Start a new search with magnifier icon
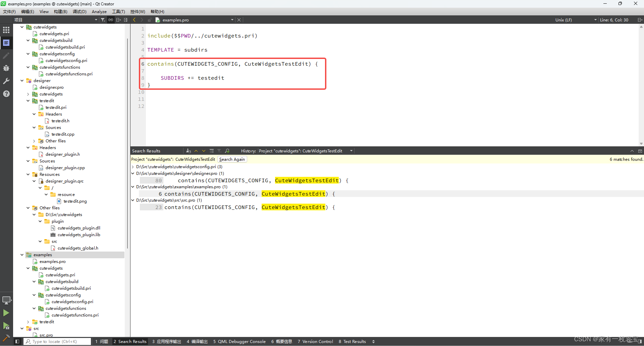The width and height of the screenshot is (644, 346). click(x=227, y=151)
